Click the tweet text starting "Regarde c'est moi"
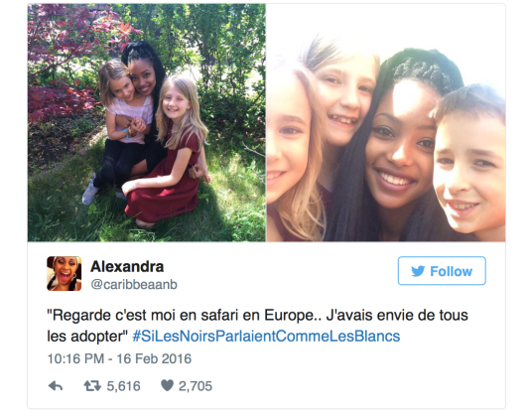The height and width of the screenshot is (418, 532). [257, 326]
